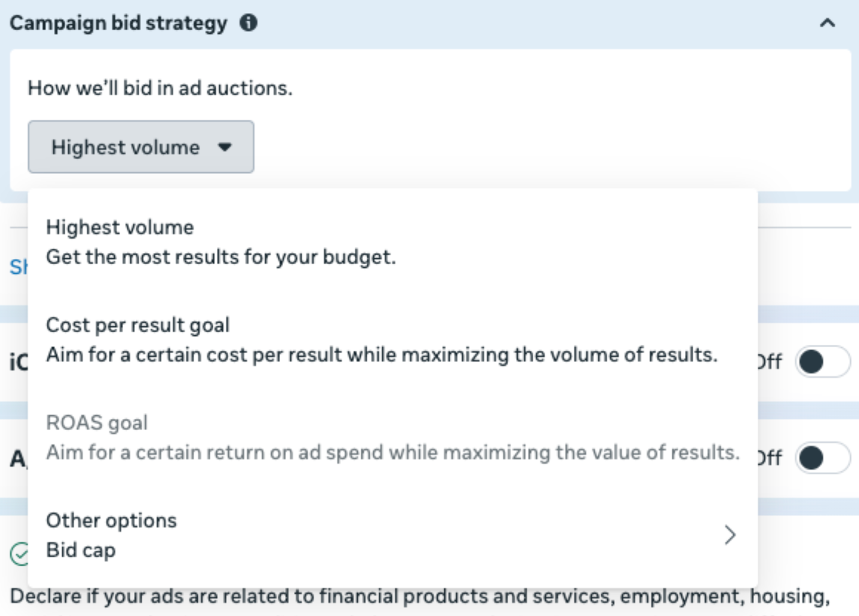Screen dimensions: 859x616
Task: Click the Get the most results description
Action: pyautogui.click(x=222, y=257)
